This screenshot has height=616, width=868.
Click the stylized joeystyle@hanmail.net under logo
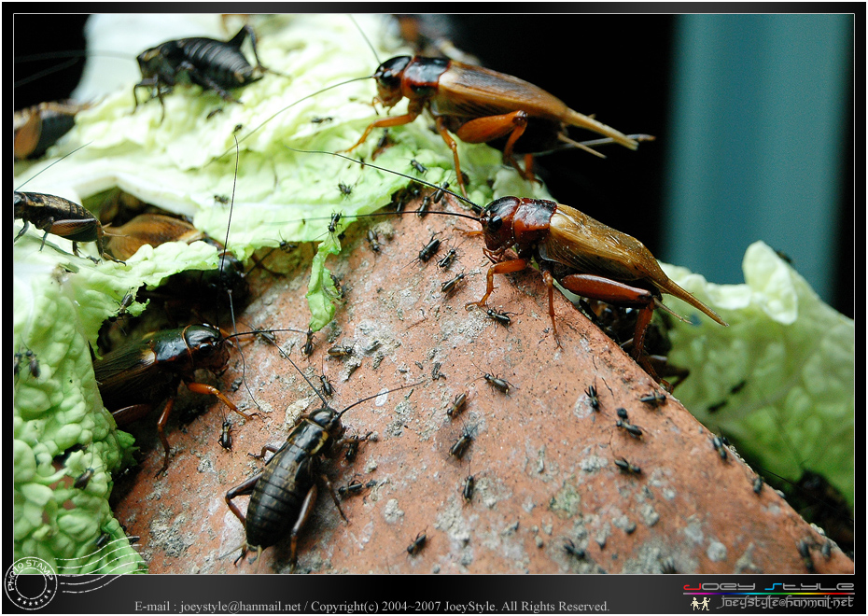tap(786, 602)
